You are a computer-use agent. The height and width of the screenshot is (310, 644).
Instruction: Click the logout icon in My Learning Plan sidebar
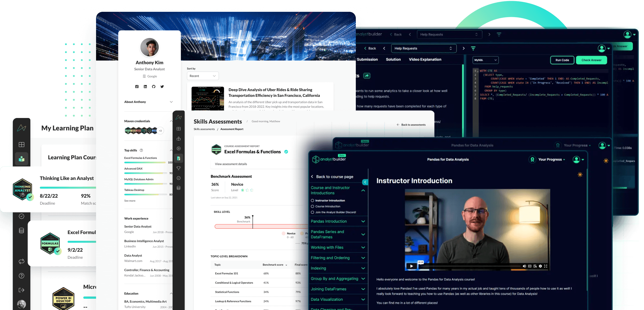click(21, 290)
